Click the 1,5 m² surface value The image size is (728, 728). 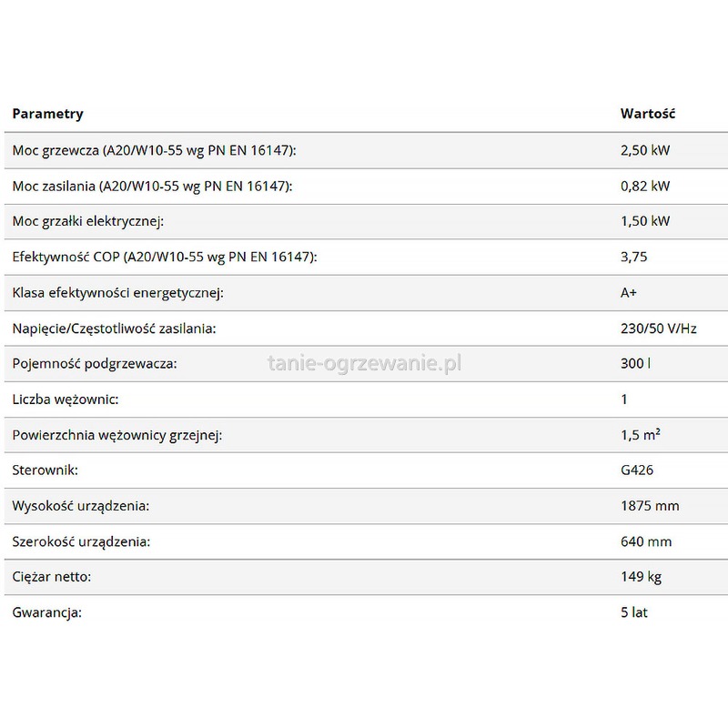click(x=640, y=434)
